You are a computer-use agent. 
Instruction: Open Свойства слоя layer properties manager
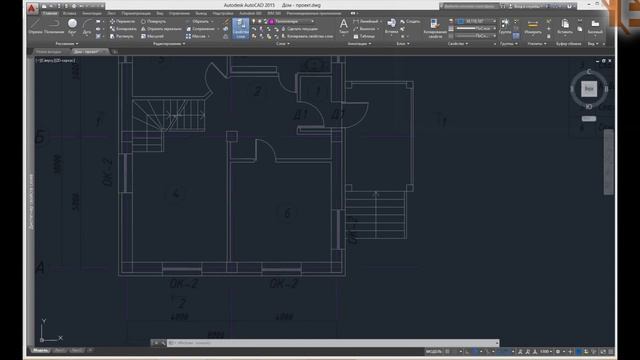(241, 29)
